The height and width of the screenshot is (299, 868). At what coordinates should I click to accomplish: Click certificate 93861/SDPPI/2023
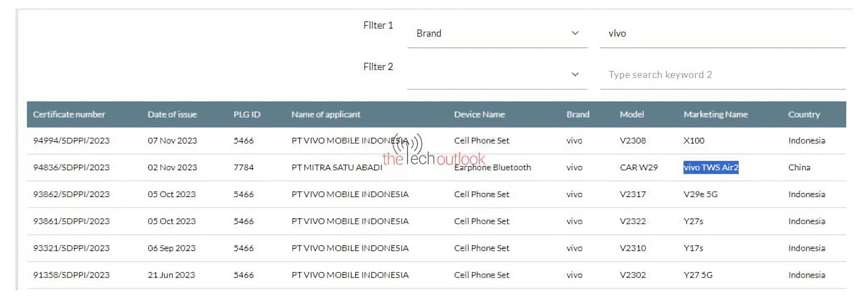click(71, 221)
